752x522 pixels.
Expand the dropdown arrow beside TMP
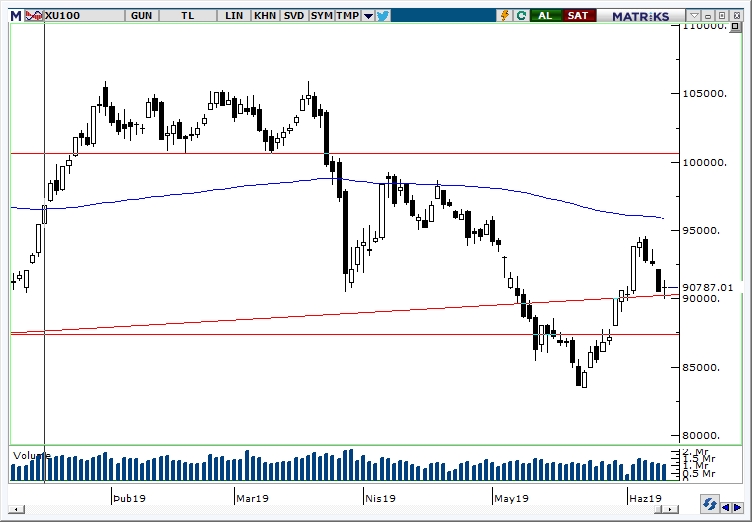coord(368,16)
